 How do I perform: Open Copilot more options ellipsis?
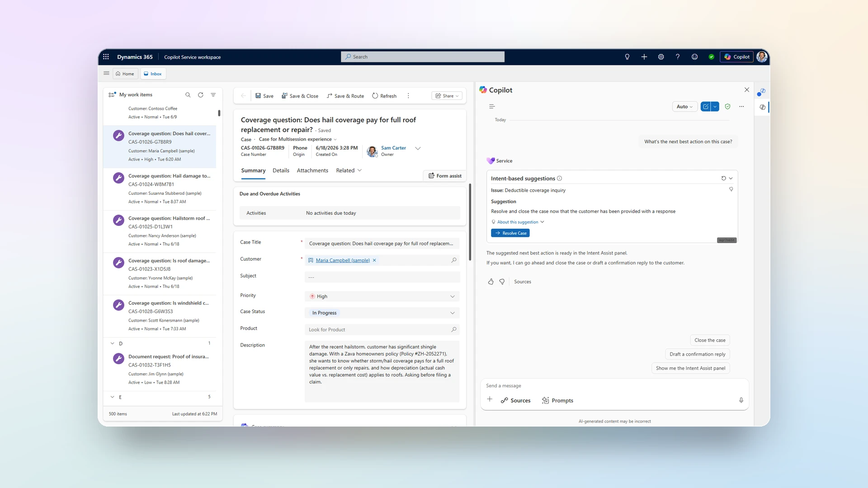[741, 107]
